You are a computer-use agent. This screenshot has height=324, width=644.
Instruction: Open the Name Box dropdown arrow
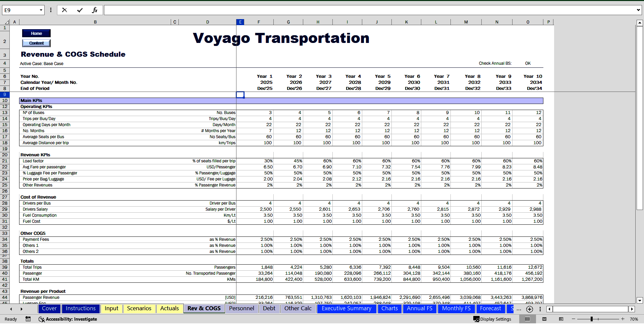click(x=41, y=10)
